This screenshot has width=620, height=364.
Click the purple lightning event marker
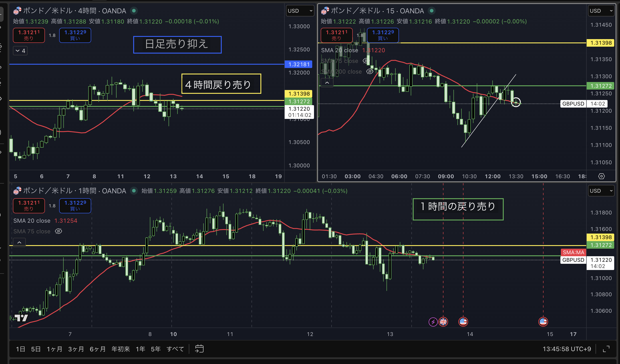[x=433, y=322]
